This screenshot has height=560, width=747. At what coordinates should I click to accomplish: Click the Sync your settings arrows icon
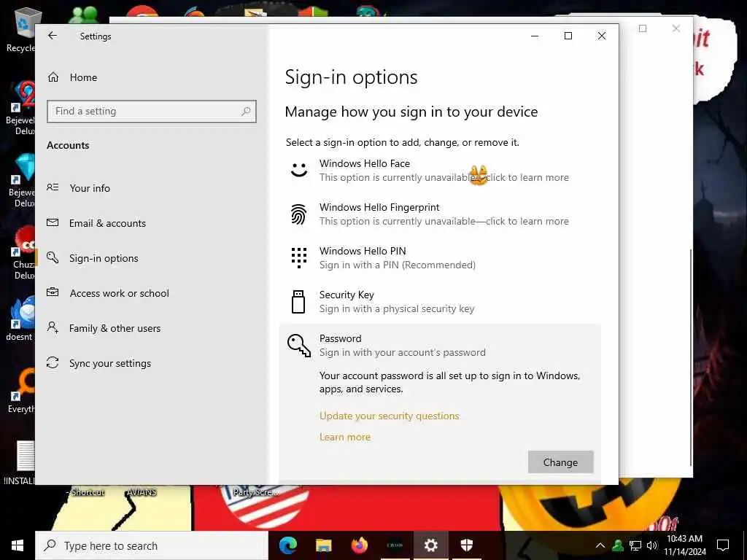(x=53, y=363)
